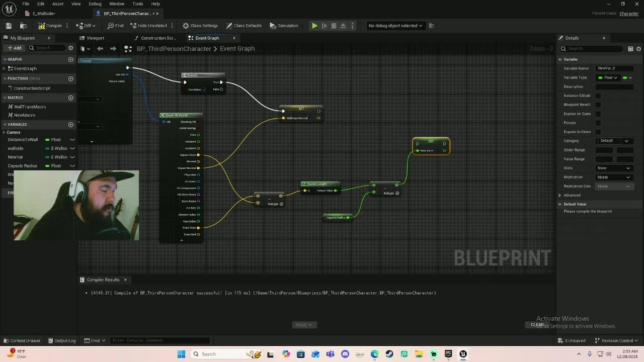Click the Hide Unrelated nodes button
This screenshot has height=362, width=644.
tap(148, 26)
